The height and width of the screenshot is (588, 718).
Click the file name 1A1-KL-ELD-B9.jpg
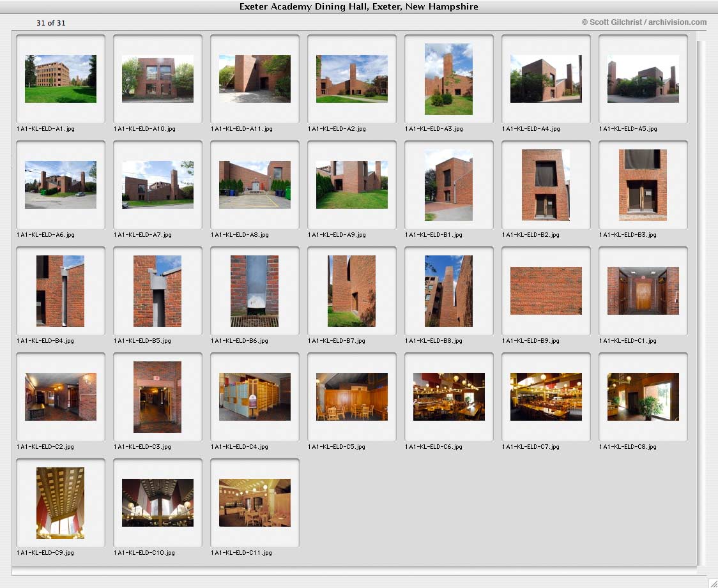tap(531, 341)
